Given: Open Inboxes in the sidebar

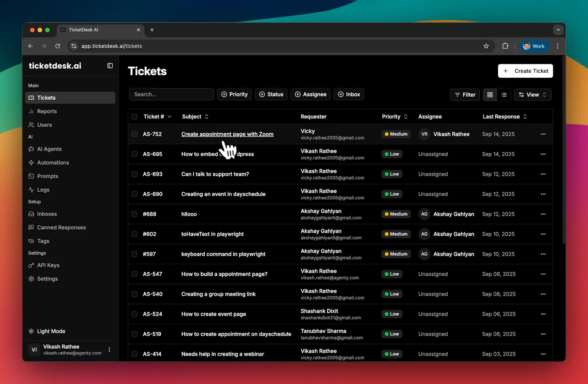Looking at the screenshot, I should click(70, 214).
